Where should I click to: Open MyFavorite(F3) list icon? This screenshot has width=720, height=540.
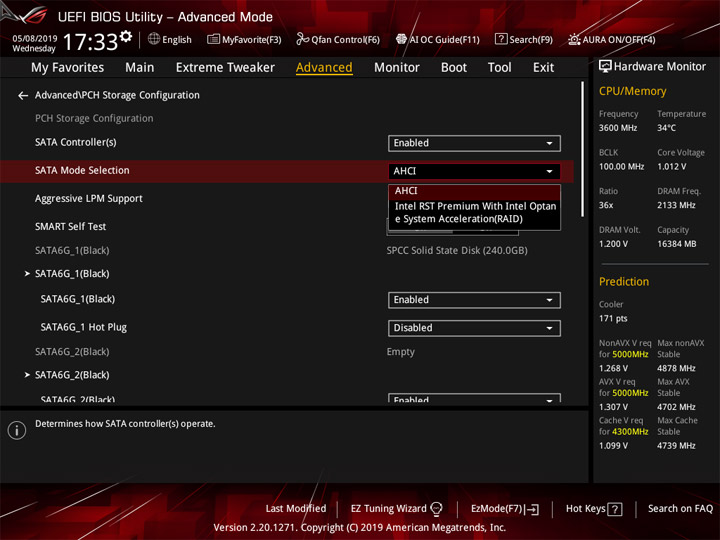(213, 39)
